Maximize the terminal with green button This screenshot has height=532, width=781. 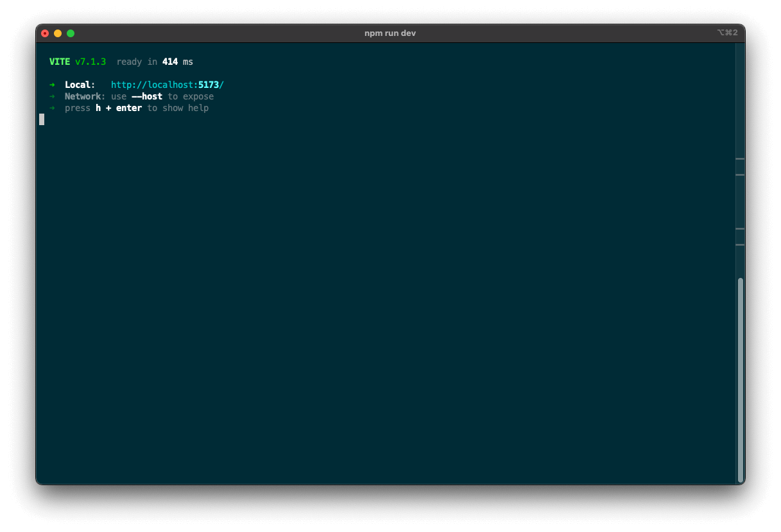pyautogui.click(x=71, y=33)
